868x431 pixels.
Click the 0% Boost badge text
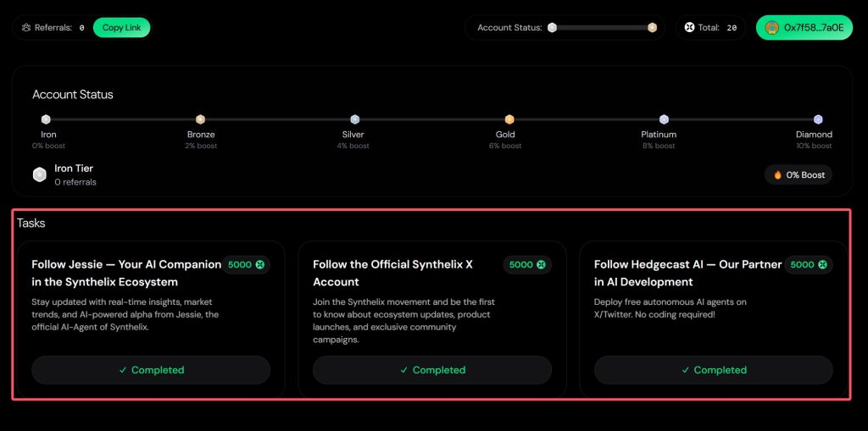click(x=805, y=174)
